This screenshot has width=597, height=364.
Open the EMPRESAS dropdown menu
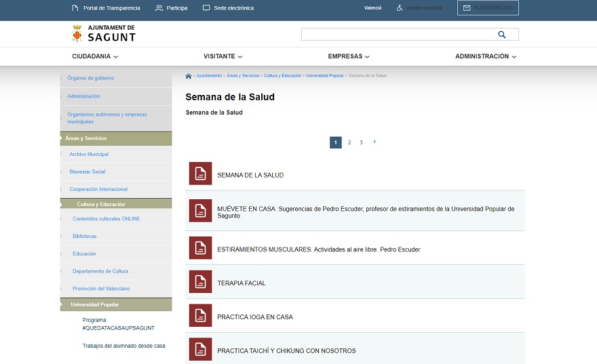pos(348,57)
